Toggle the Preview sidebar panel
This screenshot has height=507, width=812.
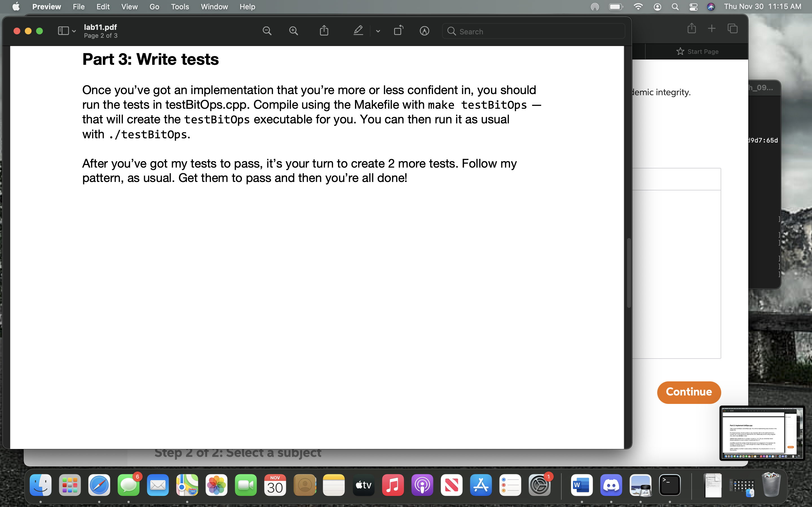point(64,30)
